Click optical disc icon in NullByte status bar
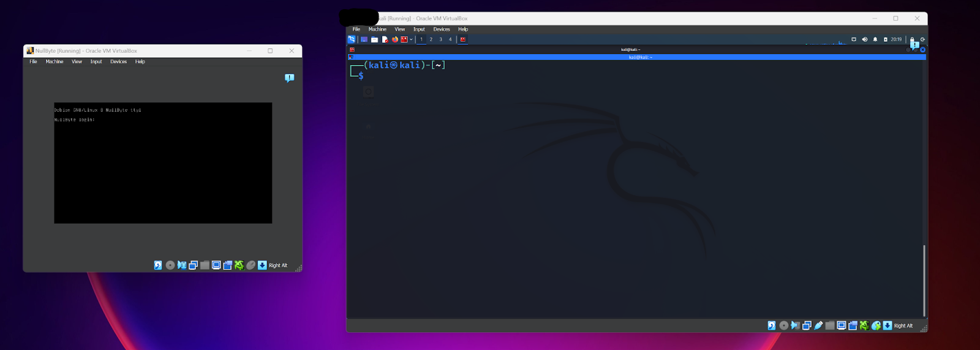The width and height of the screenshot is (980, 350). click(170, 265)
